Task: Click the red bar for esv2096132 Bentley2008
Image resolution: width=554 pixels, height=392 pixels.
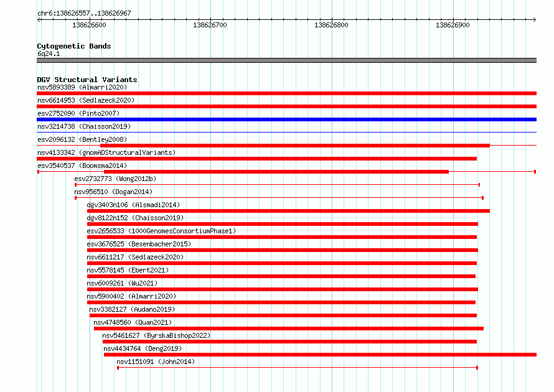Action: click(295, 146)
